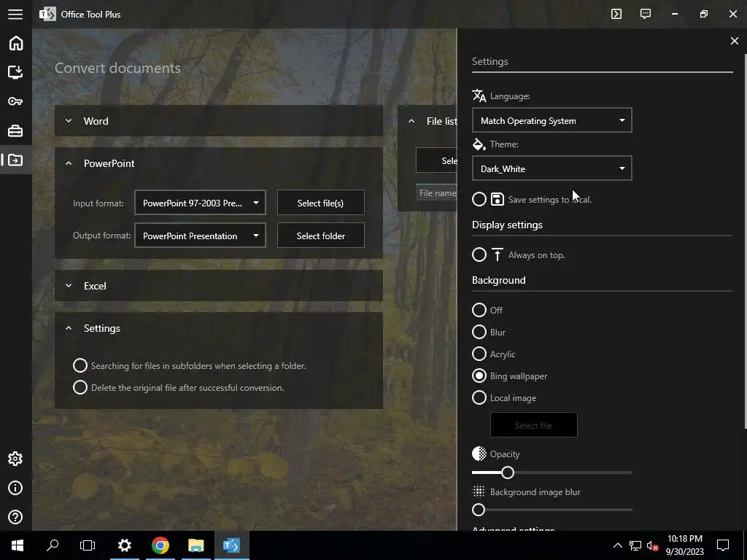747x560 pixels.
Task: Collapse the PowerPoint section
Action: pyautogui.click(x=69, y=163)
